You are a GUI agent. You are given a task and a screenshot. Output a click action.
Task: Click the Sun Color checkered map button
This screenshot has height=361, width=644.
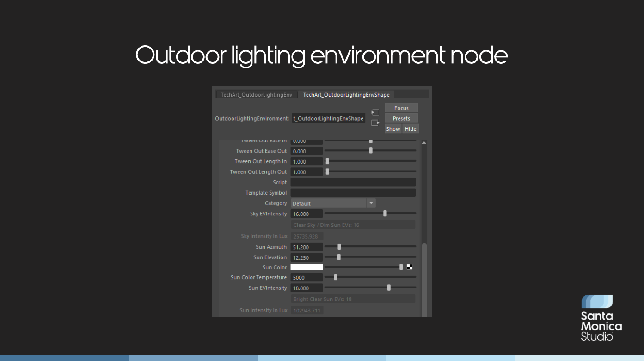pos(410,267)
